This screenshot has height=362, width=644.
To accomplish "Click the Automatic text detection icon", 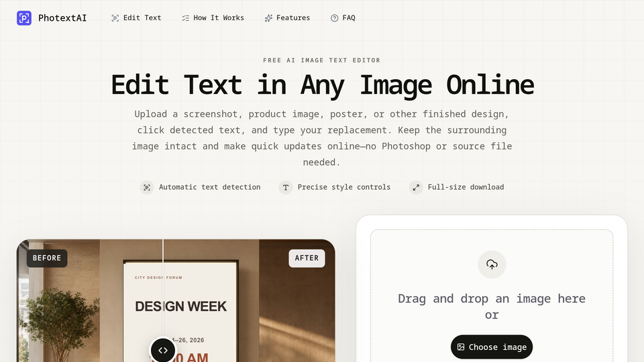I will pos(147,188).
